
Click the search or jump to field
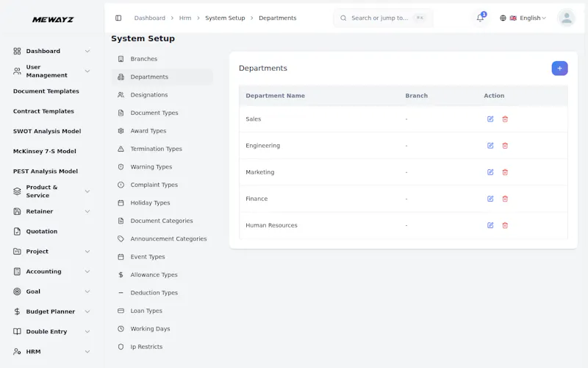(x=383, y=18)
